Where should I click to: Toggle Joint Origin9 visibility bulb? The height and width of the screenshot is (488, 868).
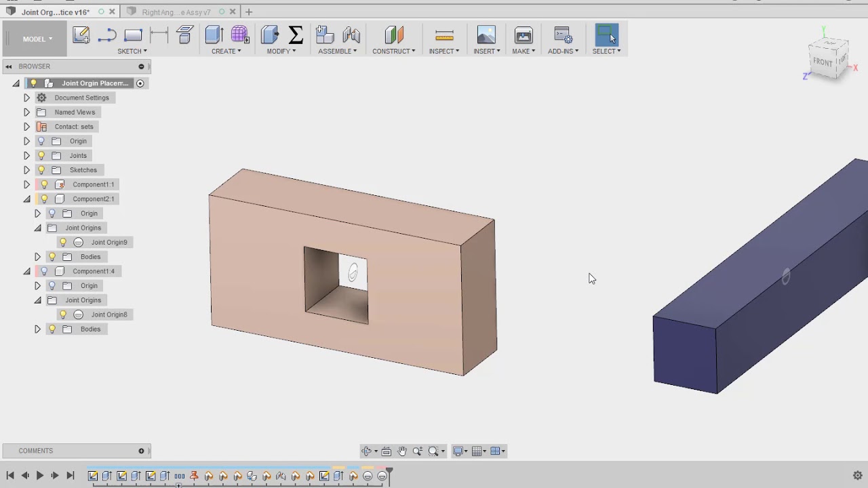click(63, 242)
